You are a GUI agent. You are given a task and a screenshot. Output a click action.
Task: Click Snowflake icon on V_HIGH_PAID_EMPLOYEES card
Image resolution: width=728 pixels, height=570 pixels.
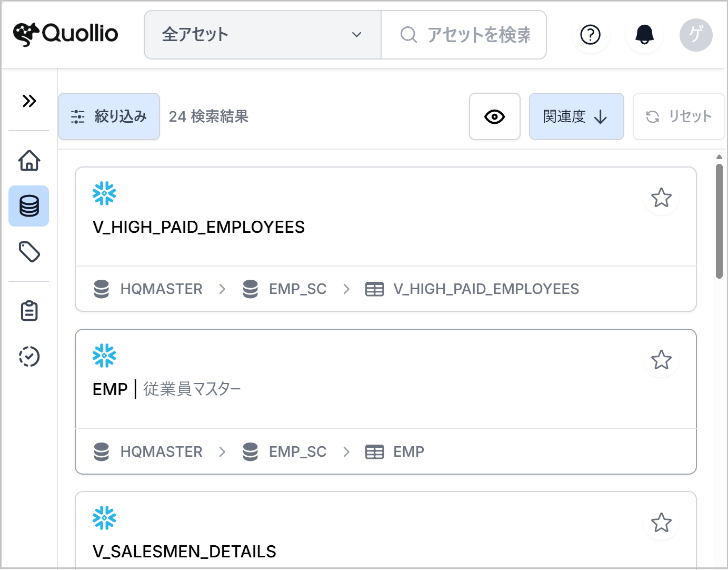pyautogui.click(x=104, y=193)
